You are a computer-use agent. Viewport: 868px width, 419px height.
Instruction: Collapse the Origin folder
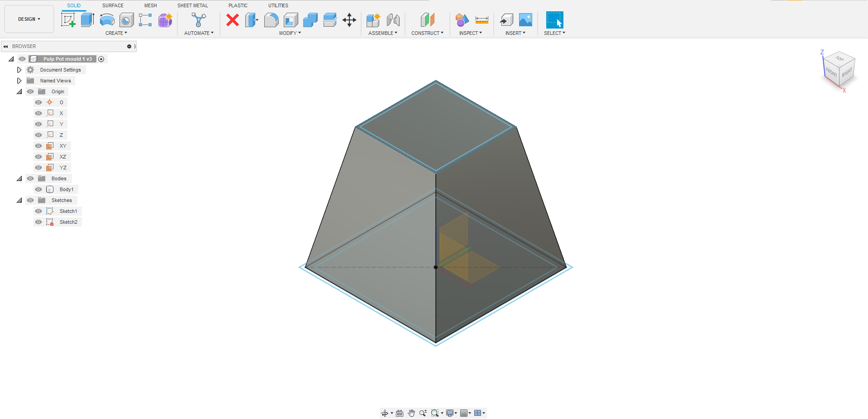tap(19, 92)
